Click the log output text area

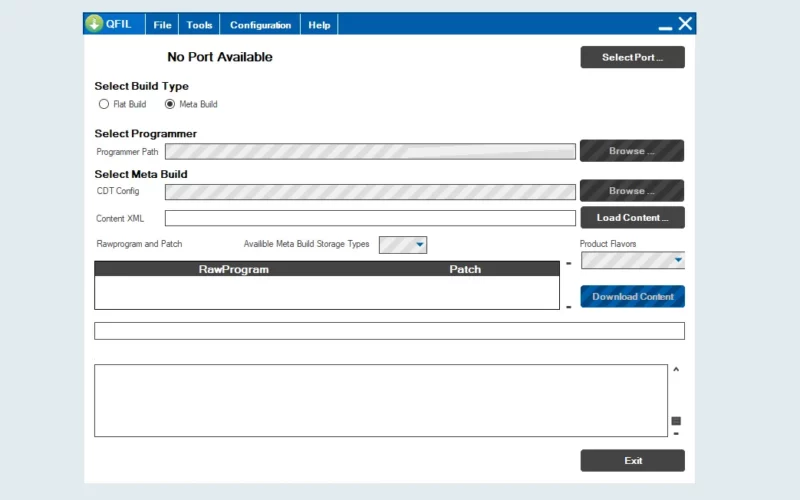point(381,401)
